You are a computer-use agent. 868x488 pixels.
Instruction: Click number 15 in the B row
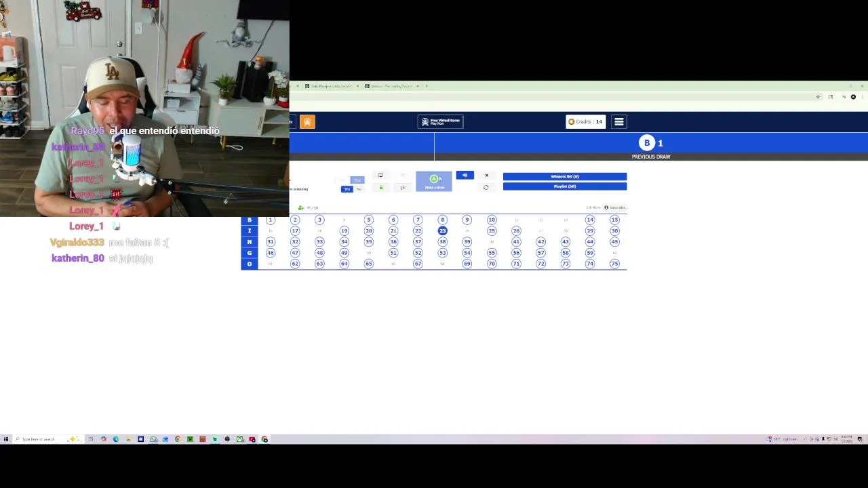614,220
